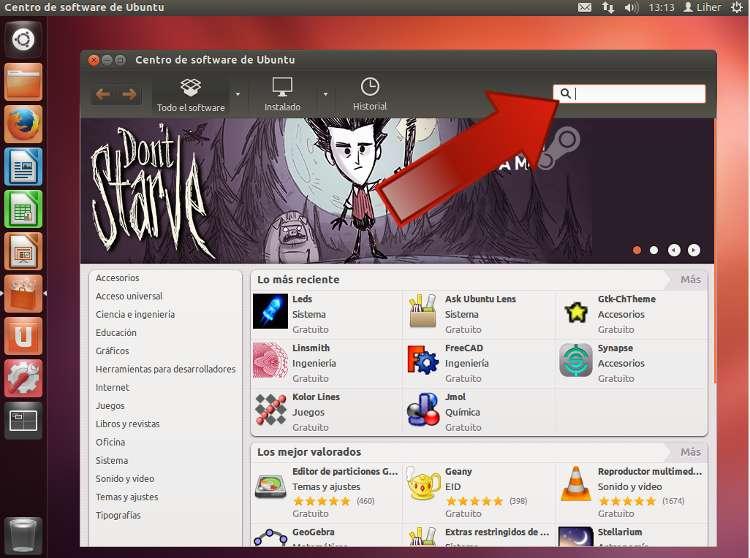Open the Synapse app icon
The height and width of the screenshot is (558, 750).
[x=576, y=360]
